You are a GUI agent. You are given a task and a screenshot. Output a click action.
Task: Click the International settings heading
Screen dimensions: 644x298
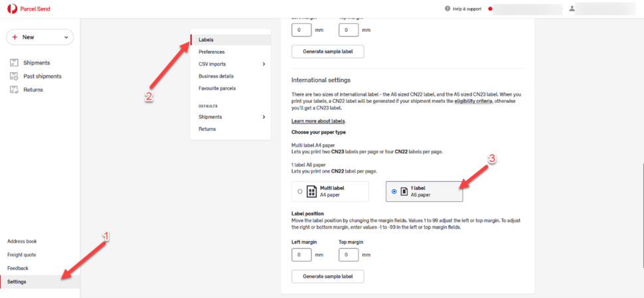tap(321, 80)
